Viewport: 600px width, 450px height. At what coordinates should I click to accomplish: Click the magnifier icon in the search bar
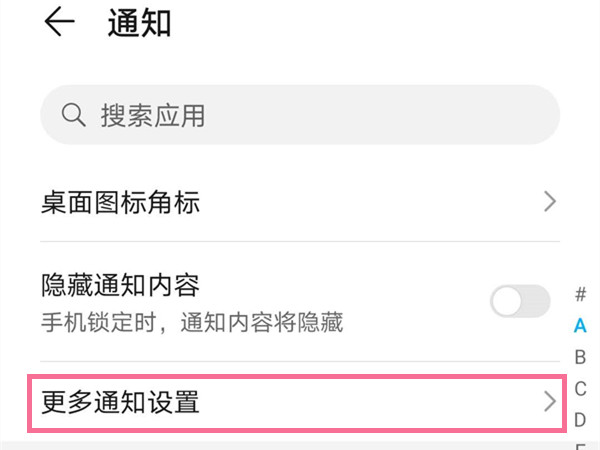[x=74, y=115]
